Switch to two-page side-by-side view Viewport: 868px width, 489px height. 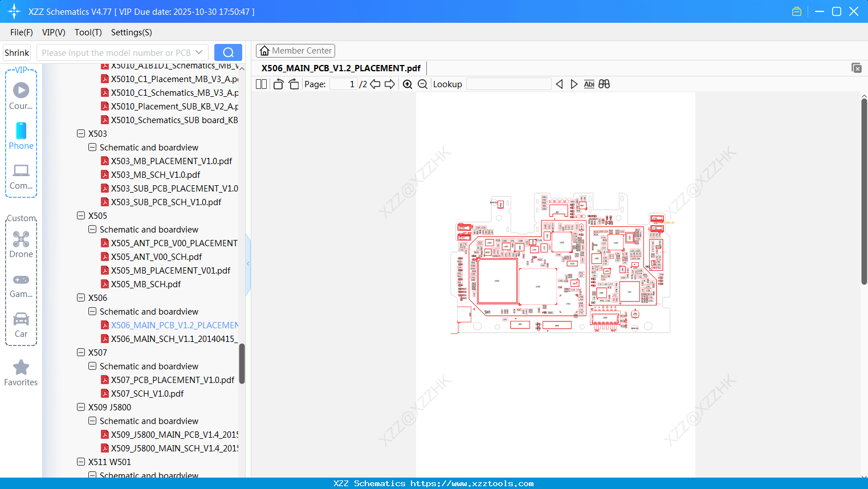(x=260, y=84)
